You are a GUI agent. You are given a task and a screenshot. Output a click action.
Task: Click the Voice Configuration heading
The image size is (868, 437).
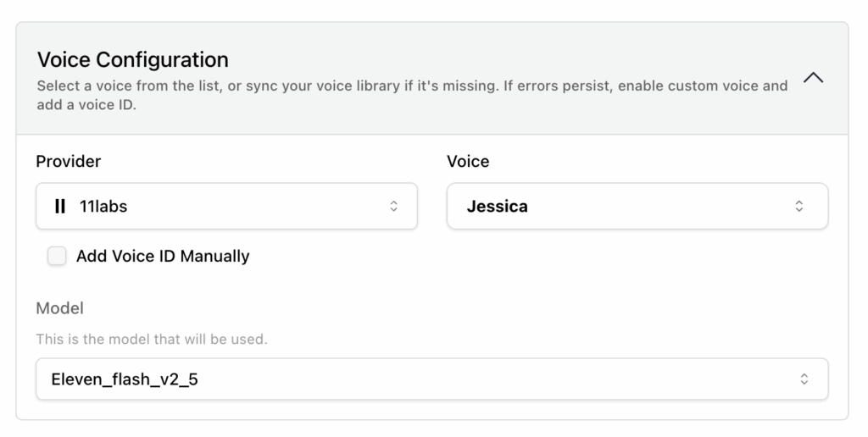tap(133, 60)
